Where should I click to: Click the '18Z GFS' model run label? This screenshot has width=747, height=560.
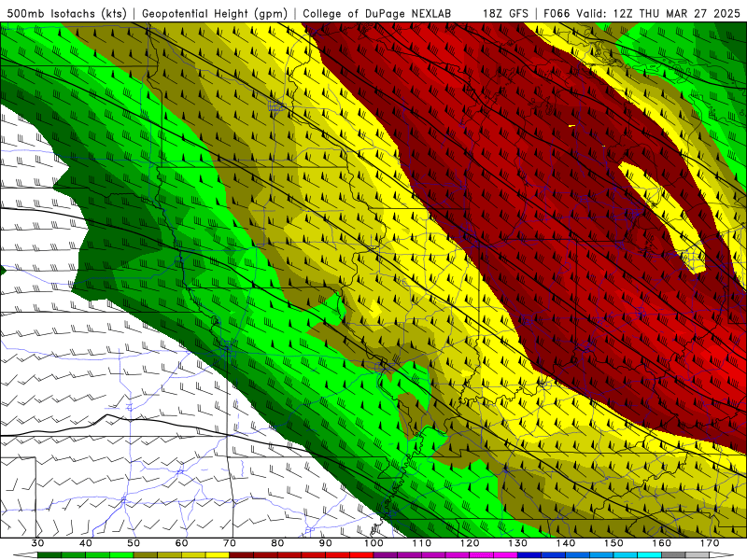click(x=505, y=13)
